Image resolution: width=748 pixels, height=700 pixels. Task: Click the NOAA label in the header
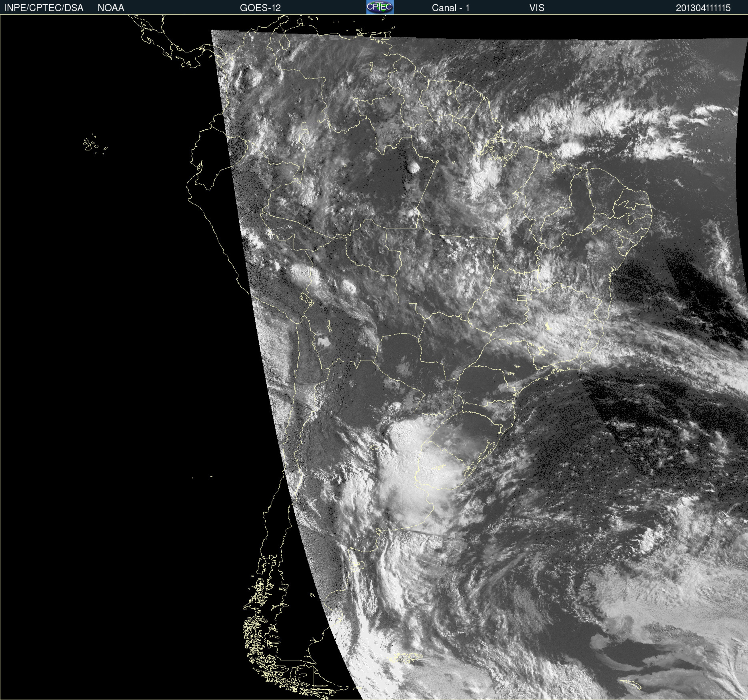click(111, 8)
